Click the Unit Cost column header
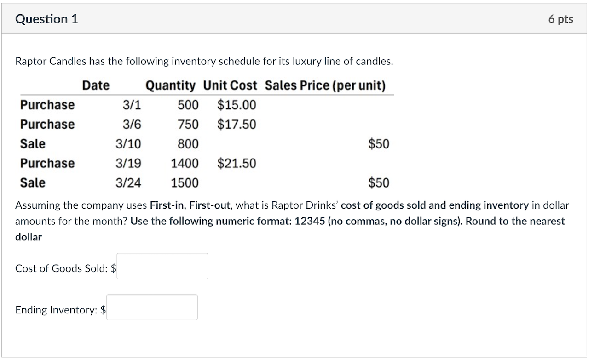The height and width of the screenshot is (364, 600). pos(230,85)
